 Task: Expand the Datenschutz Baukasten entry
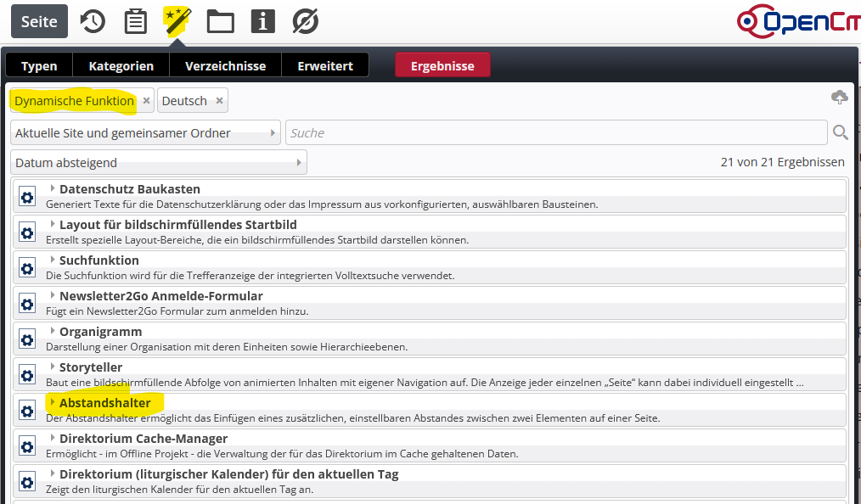[52, 188]
